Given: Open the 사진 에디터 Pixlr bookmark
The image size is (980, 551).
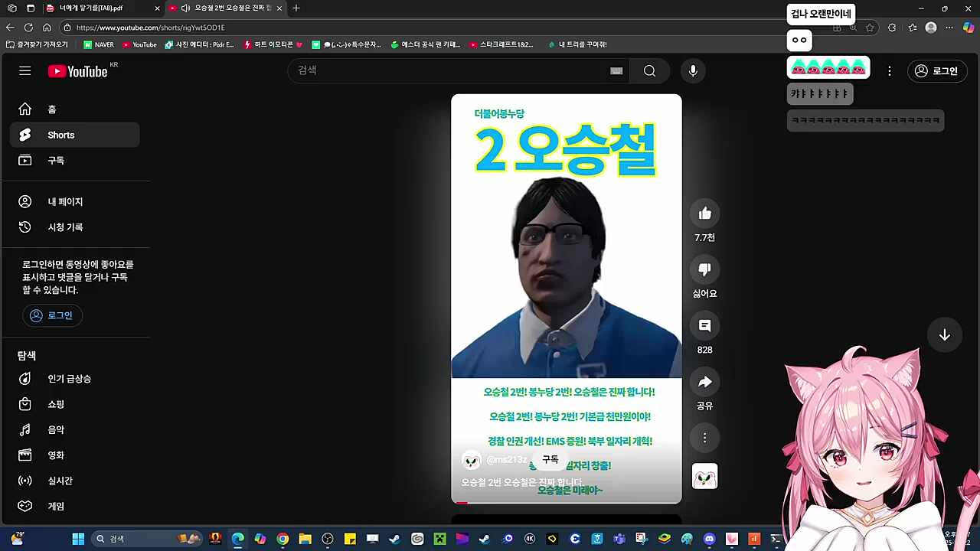Looking at the screenshot, I should [x=200, y=44].
